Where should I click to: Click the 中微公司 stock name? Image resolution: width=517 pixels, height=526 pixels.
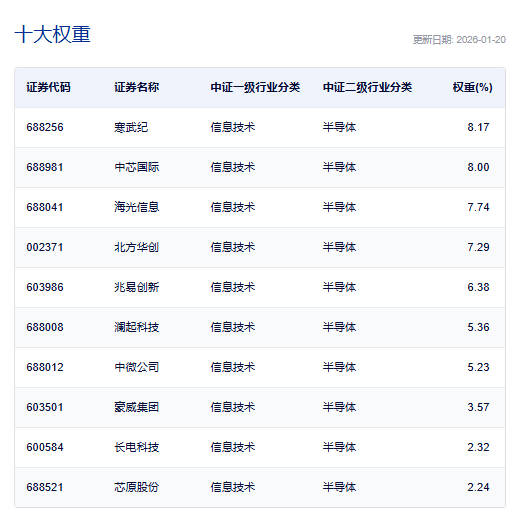[137, 367]
